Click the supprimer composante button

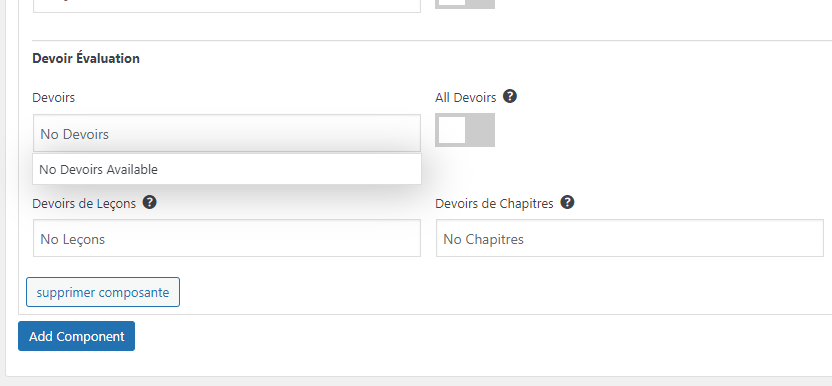point(103,292)
